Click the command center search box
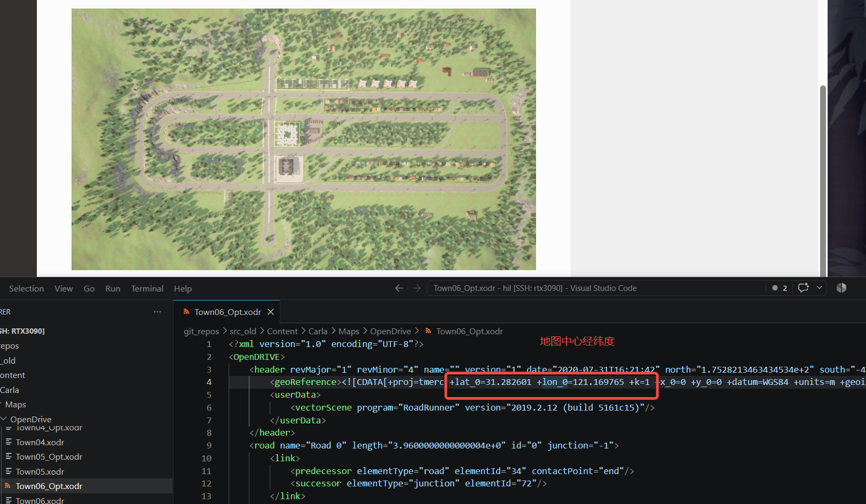The width and height of the screenshot is (866, 504). 596,288
